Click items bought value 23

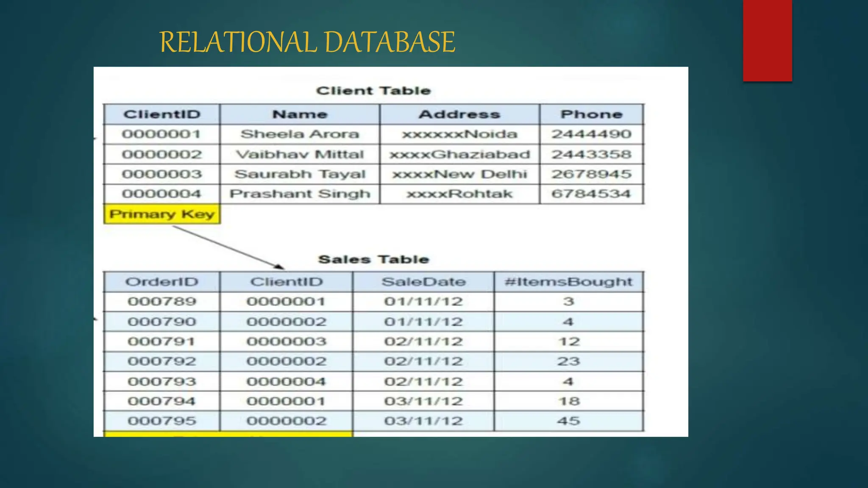point(568,361)
